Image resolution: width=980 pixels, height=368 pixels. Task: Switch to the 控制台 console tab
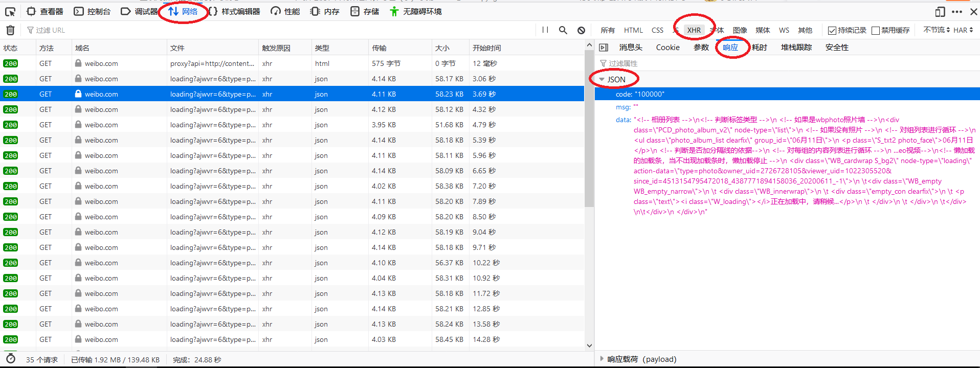(x=92, y=11)
